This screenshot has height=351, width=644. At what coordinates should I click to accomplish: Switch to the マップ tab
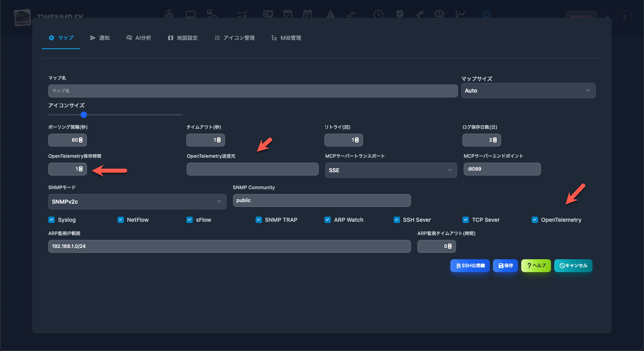[x=61, y=38]
